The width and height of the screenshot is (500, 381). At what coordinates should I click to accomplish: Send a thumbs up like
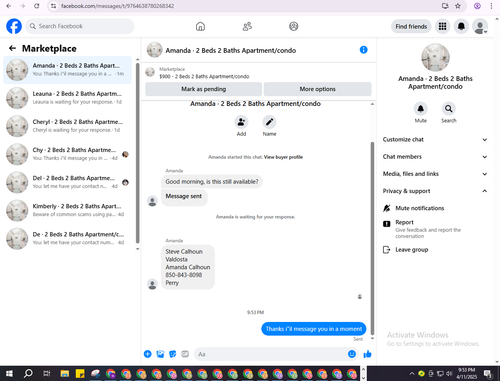[x=367, y=354]
